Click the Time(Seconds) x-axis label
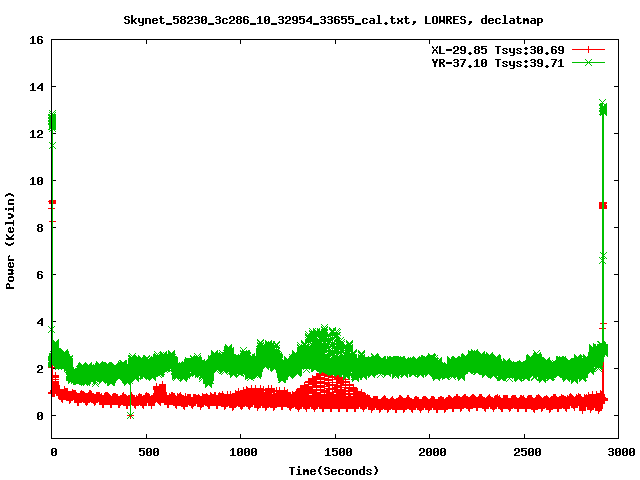The height and width of the screenshot is (480, 640). (335, 470)
